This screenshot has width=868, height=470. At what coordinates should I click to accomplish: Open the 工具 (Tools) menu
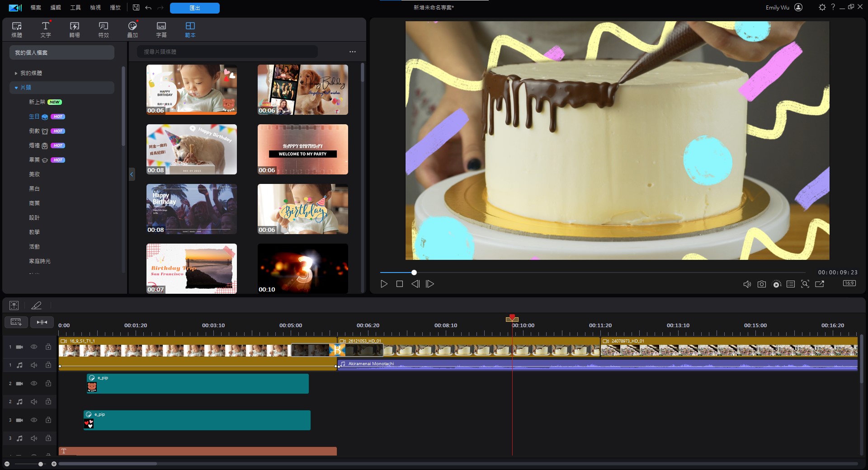click(75, 8)
